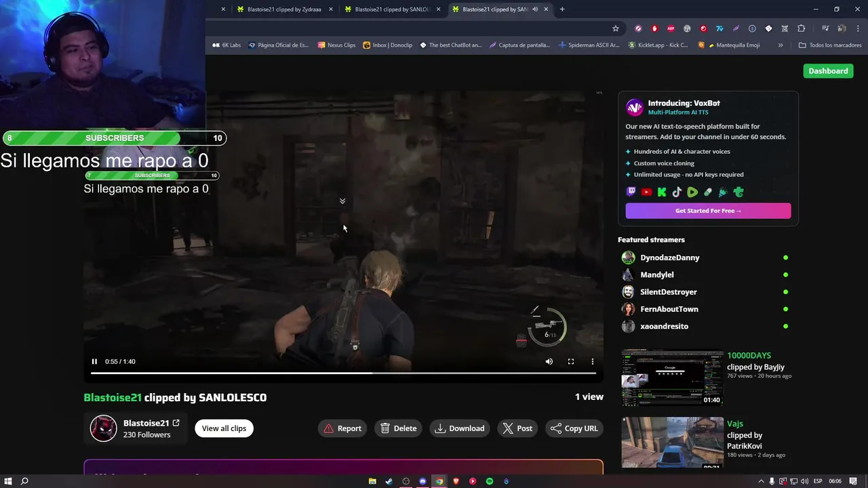The image size is (868, 488).
Task: Open Brave browser from the taskbar
Action: click(x=456, y=481)
